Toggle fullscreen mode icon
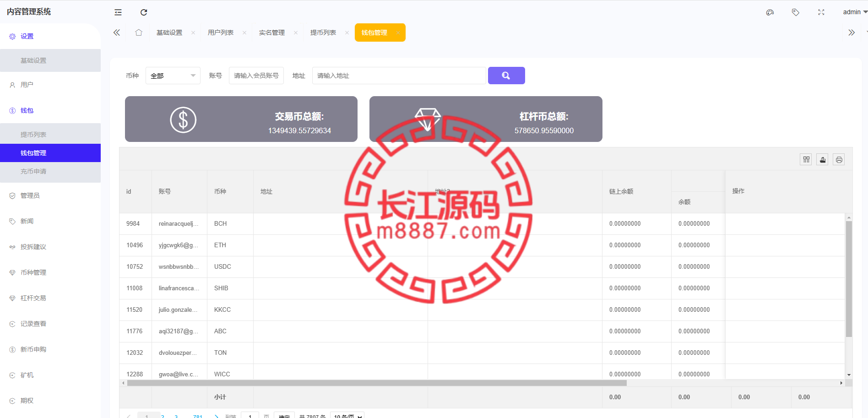The image size is (868, 418). coord(821,12)
